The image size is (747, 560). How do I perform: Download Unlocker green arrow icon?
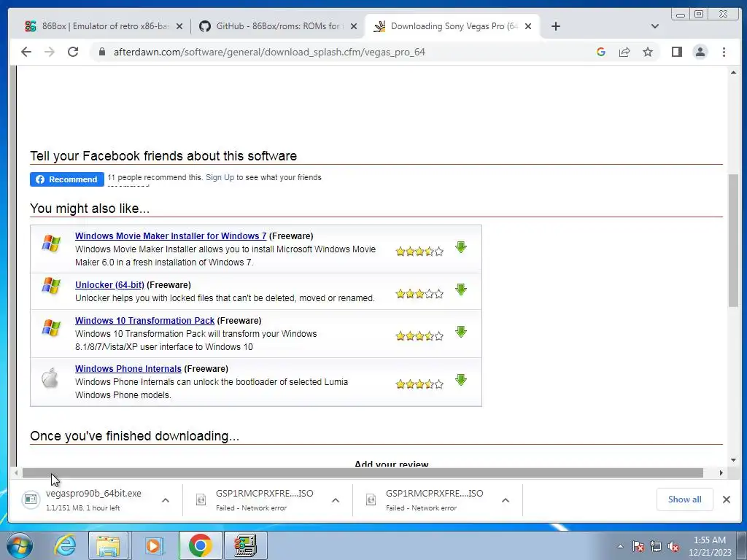point(461,289)
